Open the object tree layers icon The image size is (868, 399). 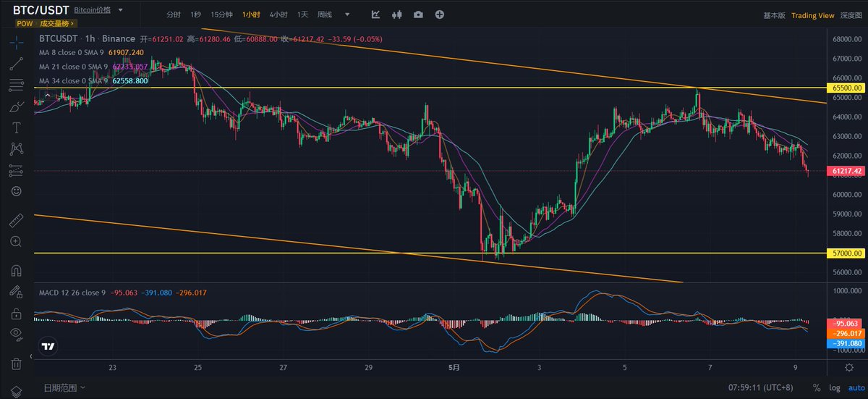click(x=16, y=391)
